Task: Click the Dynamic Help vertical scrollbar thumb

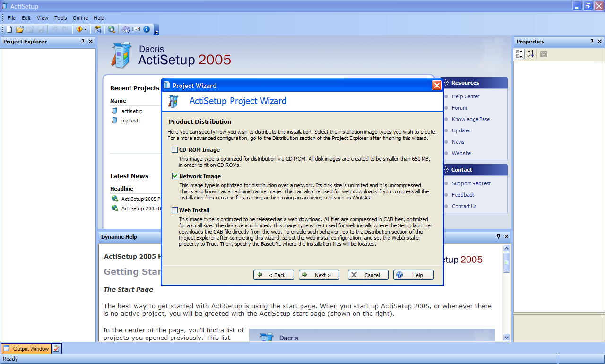Action: (507, 262)
